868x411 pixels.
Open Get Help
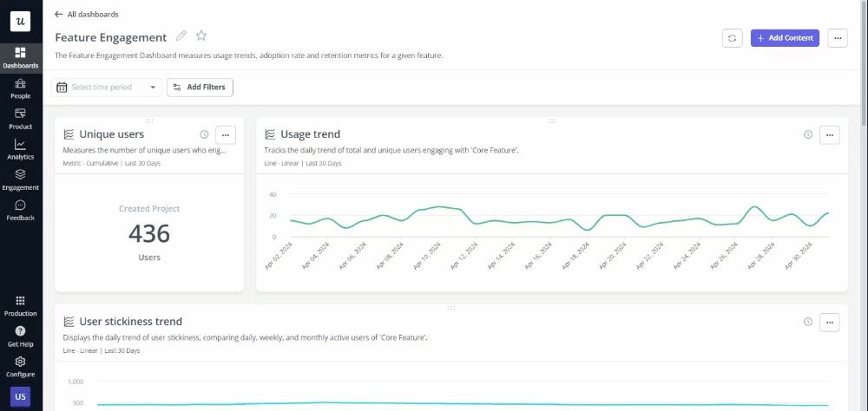pos(21,336)
